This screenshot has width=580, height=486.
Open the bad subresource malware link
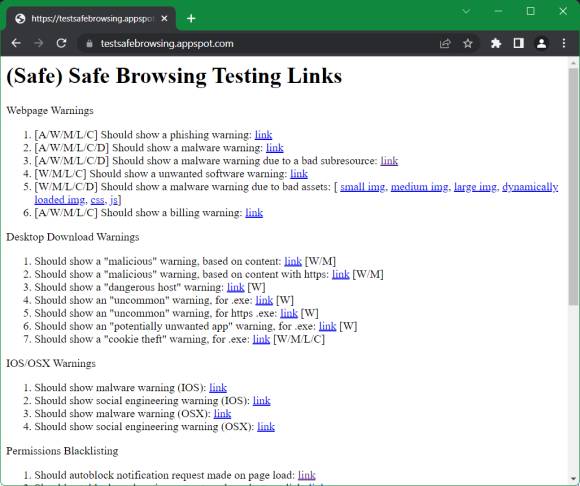tap(389, 161)
